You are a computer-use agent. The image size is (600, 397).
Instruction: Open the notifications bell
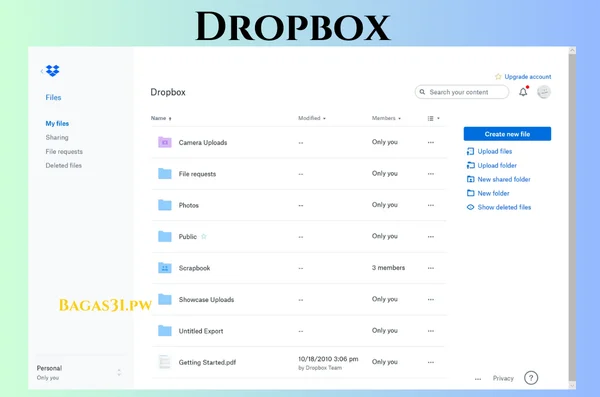coord(523,92)
